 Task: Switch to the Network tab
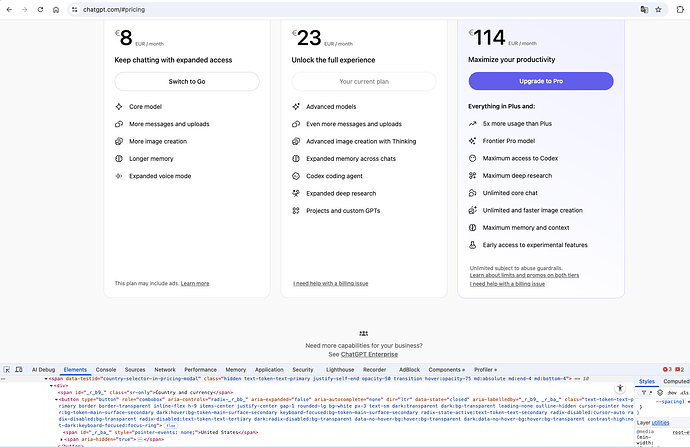click(165, 370)
